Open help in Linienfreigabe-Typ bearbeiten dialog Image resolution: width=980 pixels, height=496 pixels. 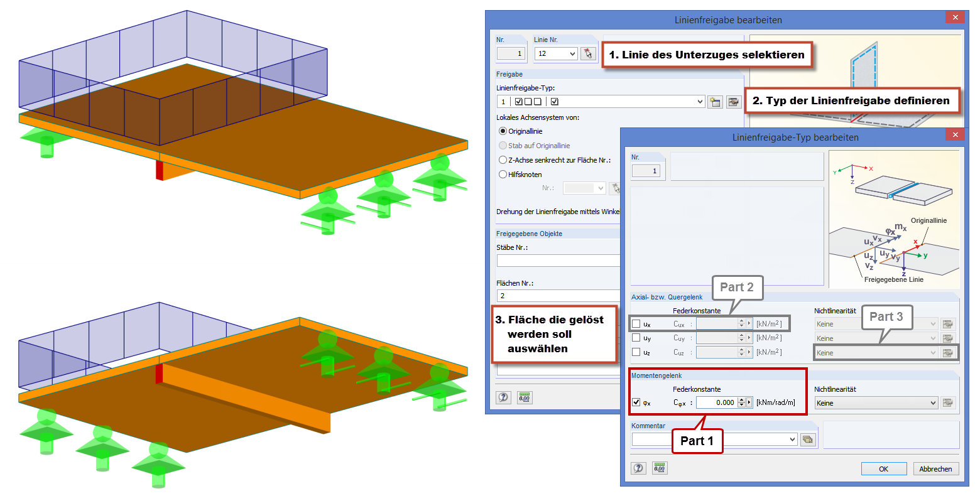(x=638, y=468)
